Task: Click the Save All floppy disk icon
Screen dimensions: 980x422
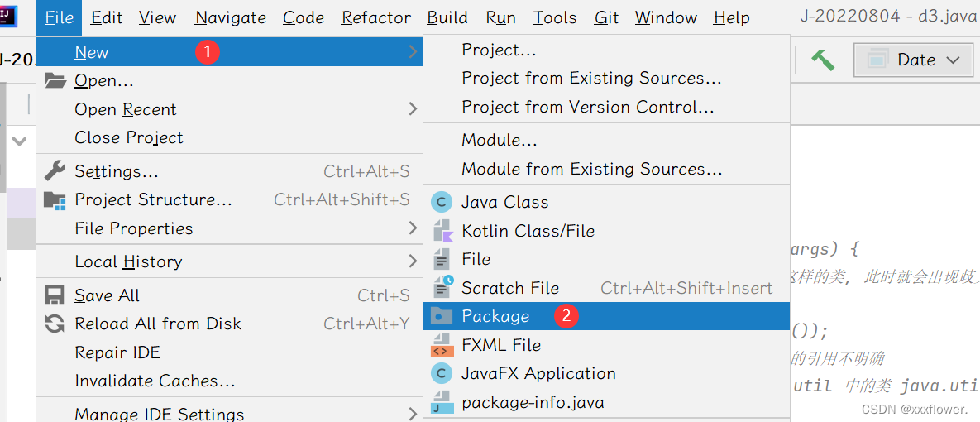Action: (x=55, y=295)
